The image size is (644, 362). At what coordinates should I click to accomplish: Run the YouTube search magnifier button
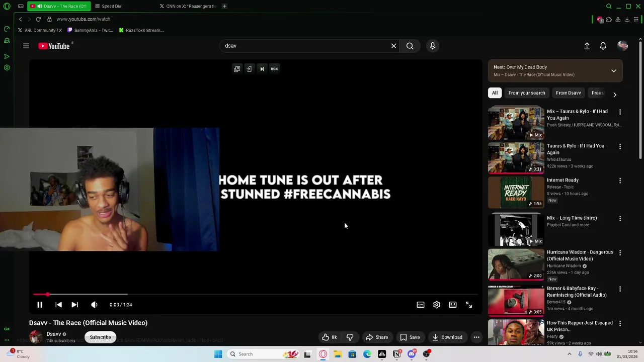(x=410, y=46)
